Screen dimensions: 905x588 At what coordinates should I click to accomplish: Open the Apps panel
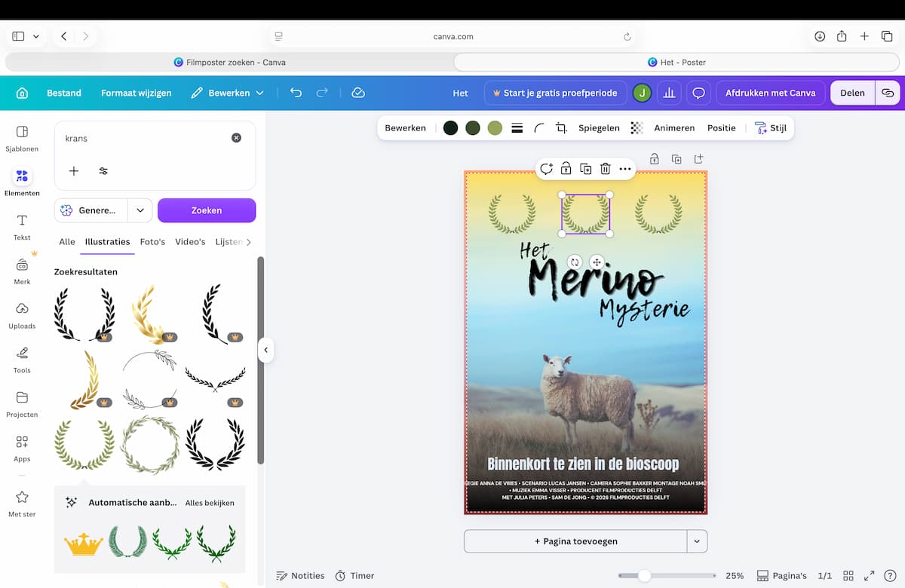(x=22, y=449)
